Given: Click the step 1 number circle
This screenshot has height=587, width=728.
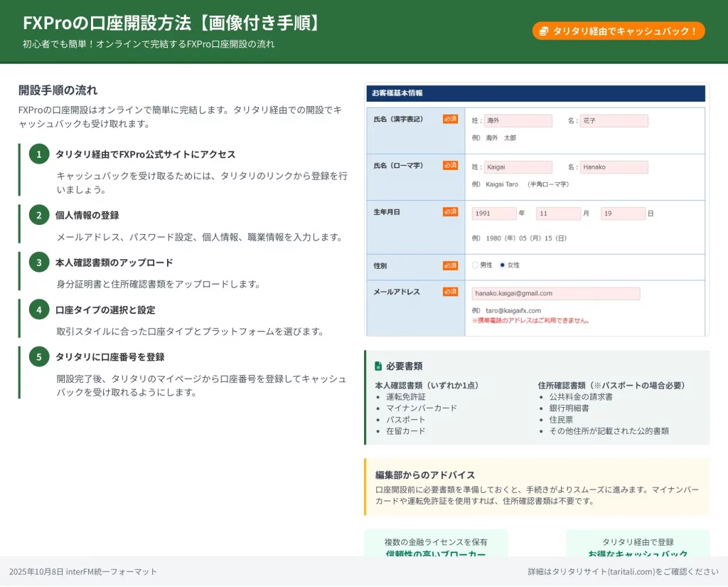Looking at the screenshot, I should click(x=39, y=154).
